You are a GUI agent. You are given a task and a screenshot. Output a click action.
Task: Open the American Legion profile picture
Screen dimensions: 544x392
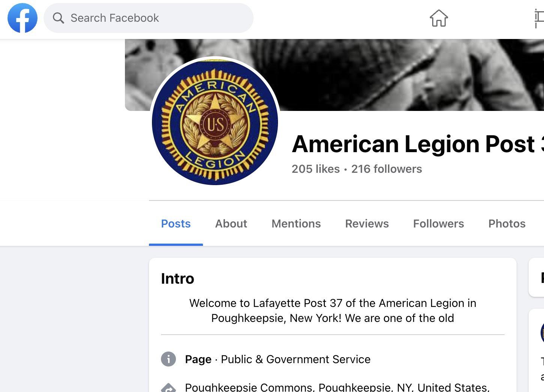tap(215, 122)
